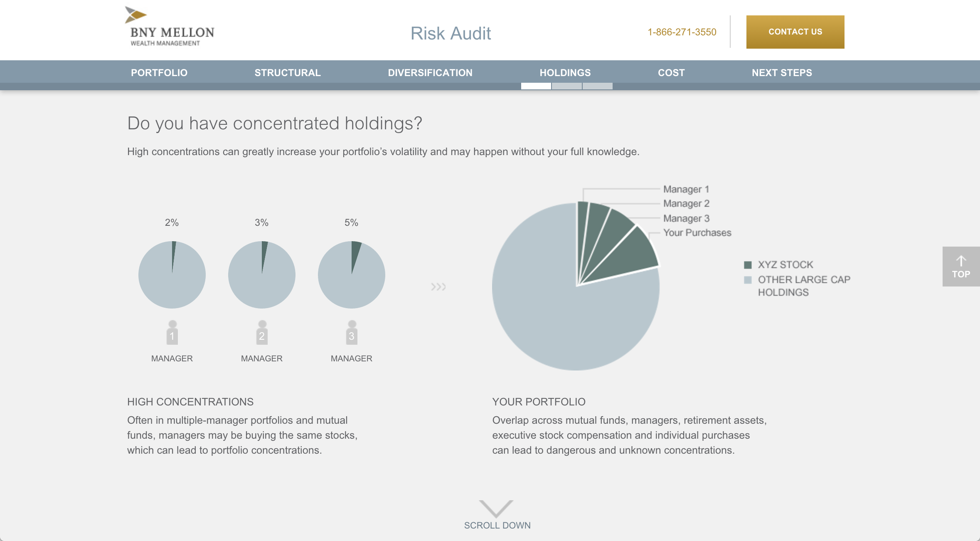The height and width of the screenshot is (541, 980).
Task: Click the XYZ Stock legend swatch
Action: click(x=748, y=265)
